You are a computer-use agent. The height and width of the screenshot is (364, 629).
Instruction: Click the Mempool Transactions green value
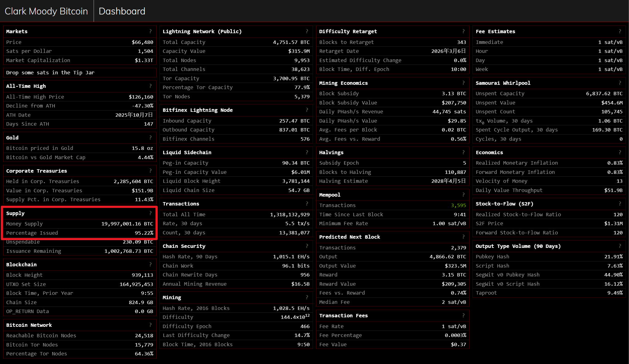pyautogui.click(x=458, y=205)
